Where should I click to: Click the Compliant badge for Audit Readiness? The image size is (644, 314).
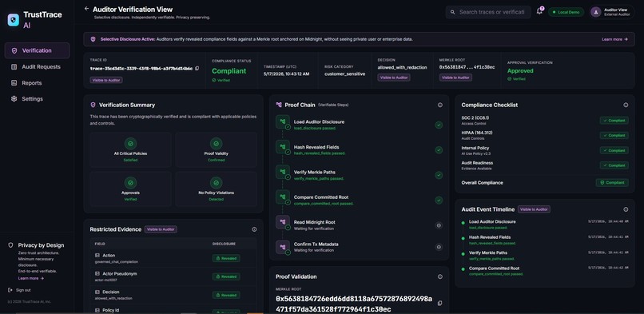[614, 165]
